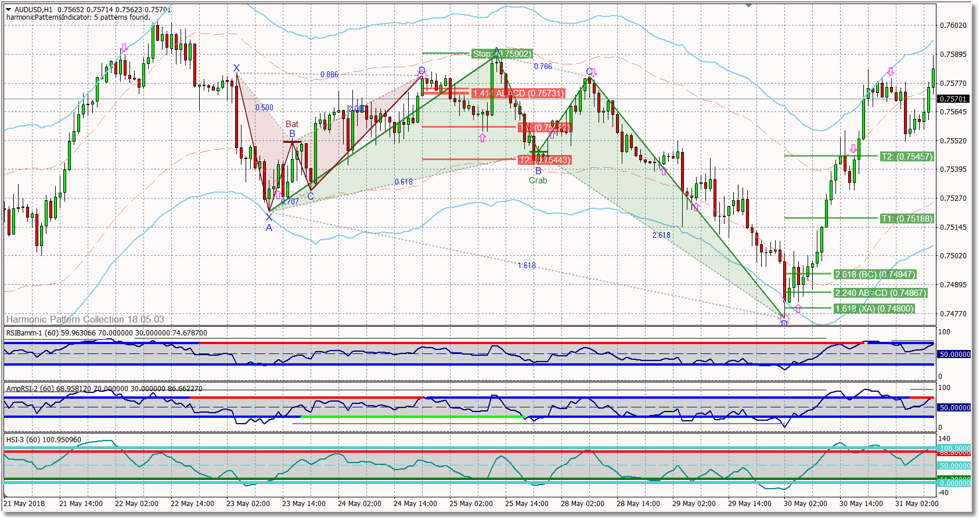This screenshot has width=980, height=520.
Task: Click the 0.618 ratio label
Action: [x=403, y=182]
